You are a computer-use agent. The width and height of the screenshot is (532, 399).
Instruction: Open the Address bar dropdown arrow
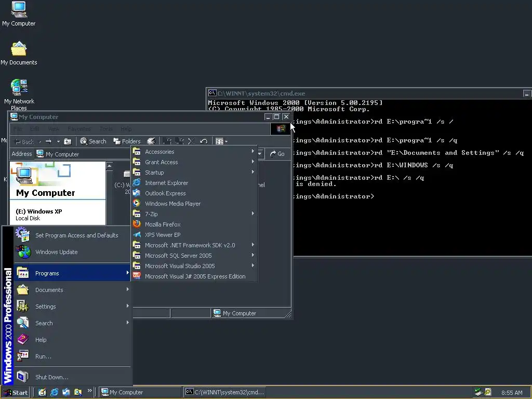coord(260,154)
